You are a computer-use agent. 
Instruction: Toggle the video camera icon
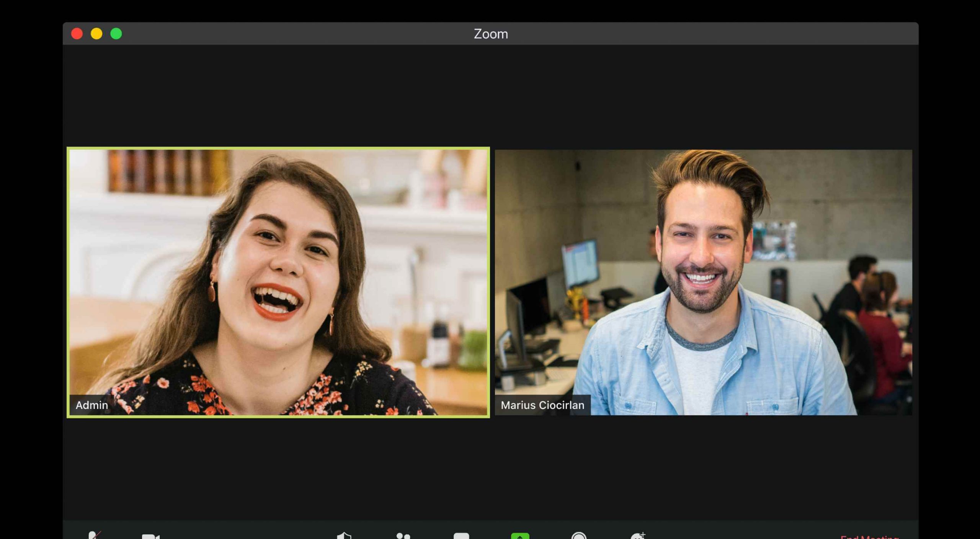click(x=150, y=536)
